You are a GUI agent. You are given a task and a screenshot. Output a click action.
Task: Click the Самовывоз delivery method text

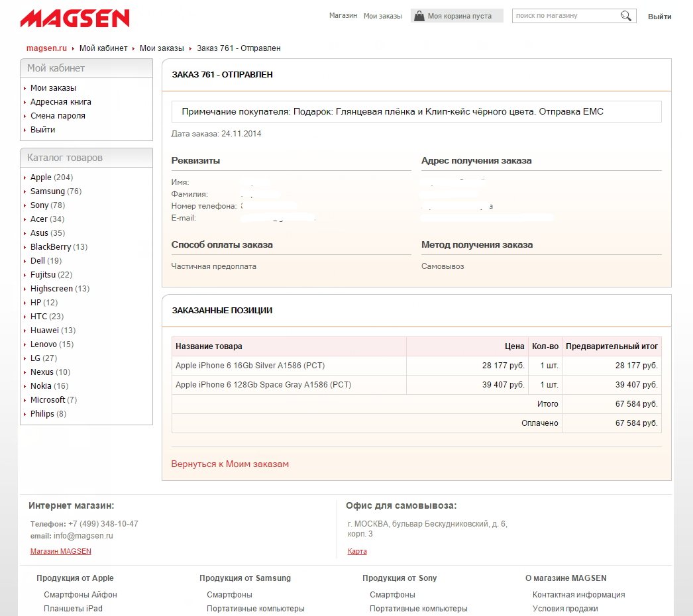(443, 266)
